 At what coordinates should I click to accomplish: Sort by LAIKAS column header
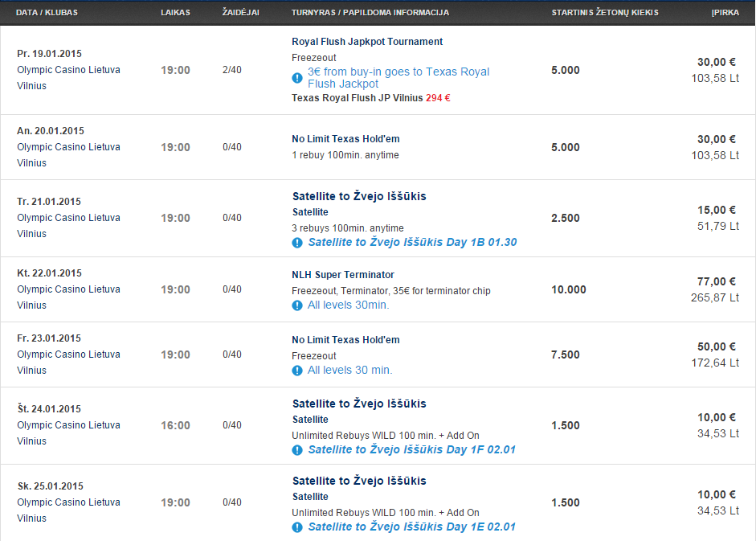click(175, 13)
